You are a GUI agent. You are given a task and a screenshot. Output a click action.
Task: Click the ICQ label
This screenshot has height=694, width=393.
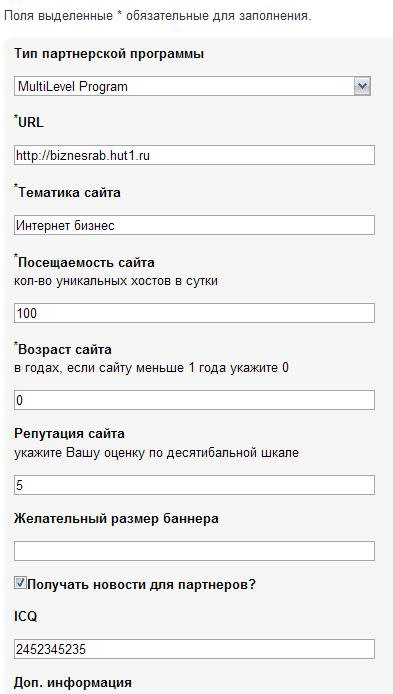click(25, 617)
